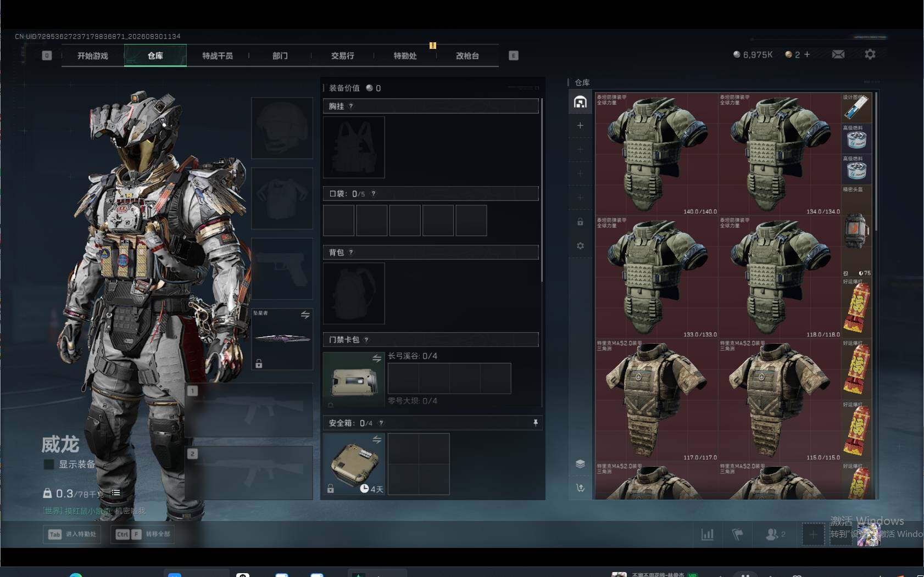This screenshot has width=924, height=577.
Task: Toggle the 显示装备 checkbox
Action: click(49, 464)
